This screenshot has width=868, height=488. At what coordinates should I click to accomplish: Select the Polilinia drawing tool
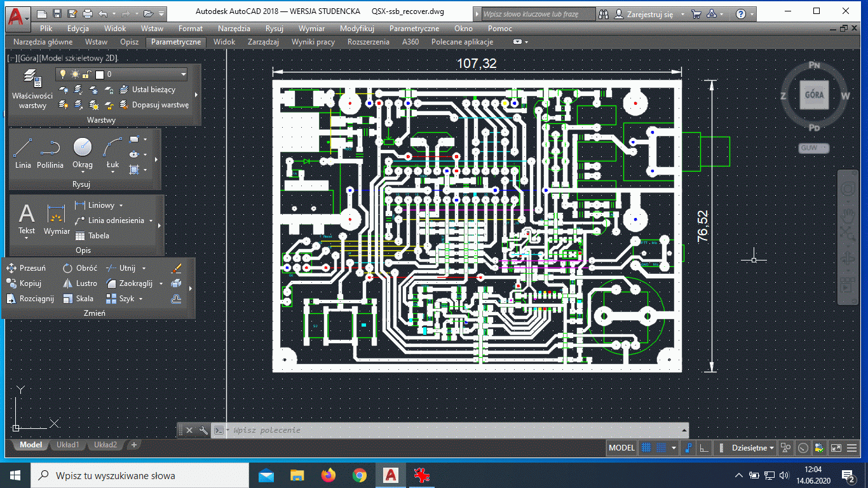click(50, 153)
